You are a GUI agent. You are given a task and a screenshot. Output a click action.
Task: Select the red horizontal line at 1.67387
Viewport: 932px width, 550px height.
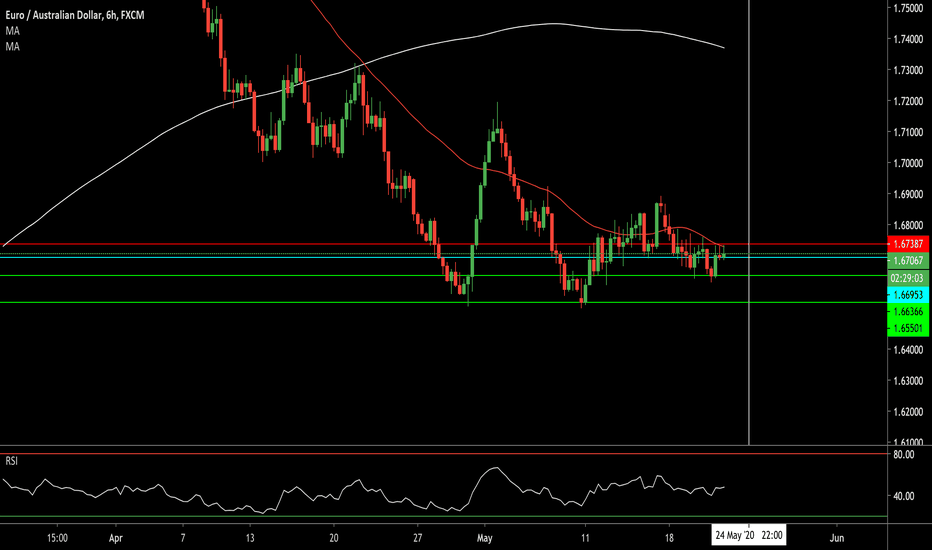coord(443,244)
